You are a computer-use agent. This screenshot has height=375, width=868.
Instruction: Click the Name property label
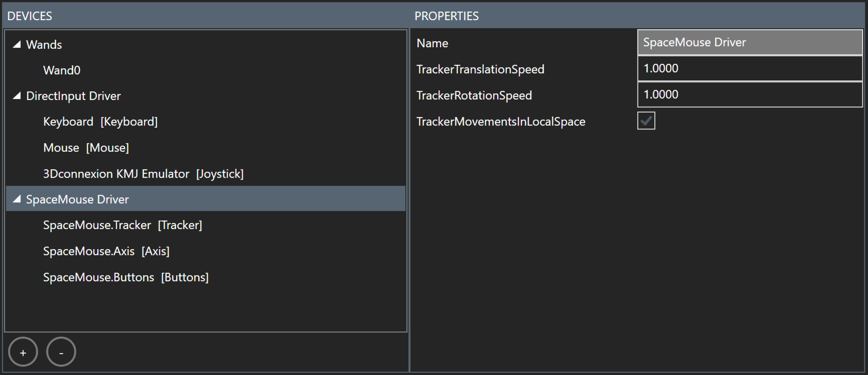click(x=432, y=43)
